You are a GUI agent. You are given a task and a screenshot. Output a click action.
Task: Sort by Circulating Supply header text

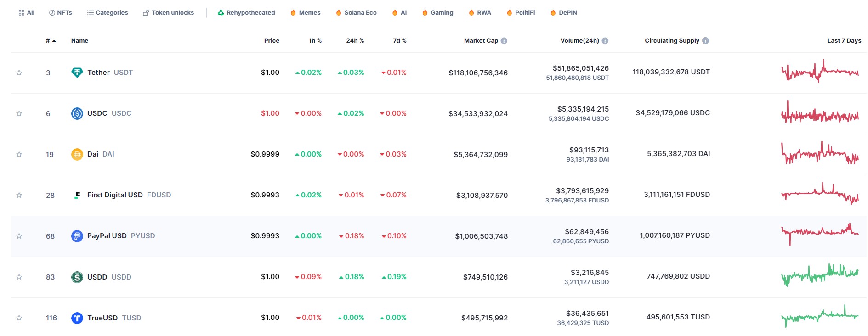tap(672, 41)
